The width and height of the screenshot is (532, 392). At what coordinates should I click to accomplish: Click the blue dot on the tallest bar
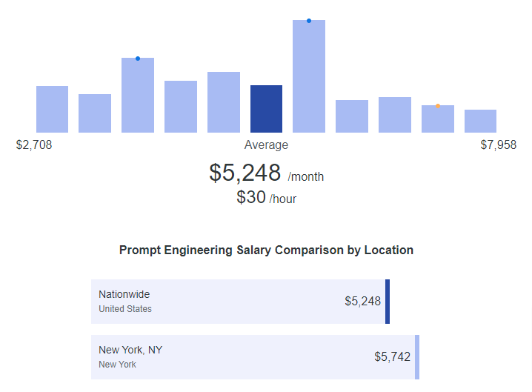(309, 21)
